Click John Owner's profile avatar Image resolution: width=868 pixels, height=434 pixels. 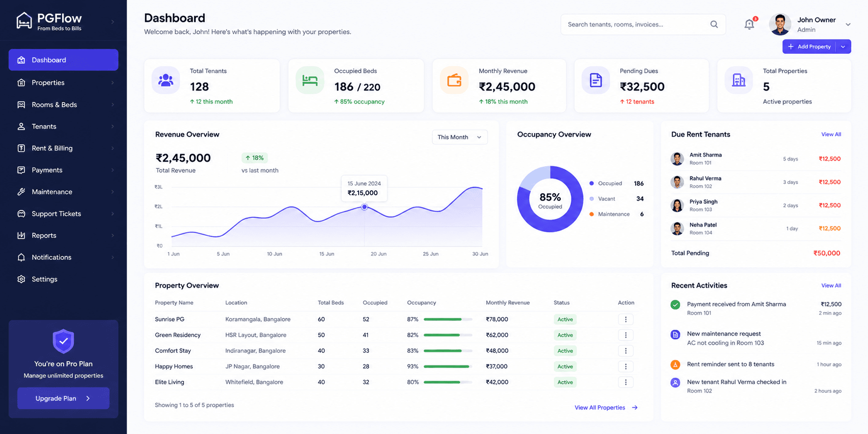coord(780,24)
